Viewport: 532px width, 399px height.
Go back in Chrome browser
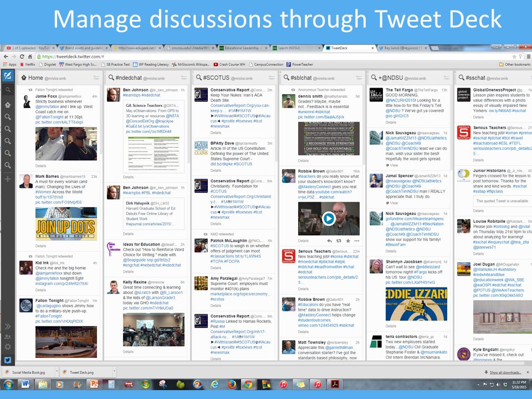(x=6, y=57)
